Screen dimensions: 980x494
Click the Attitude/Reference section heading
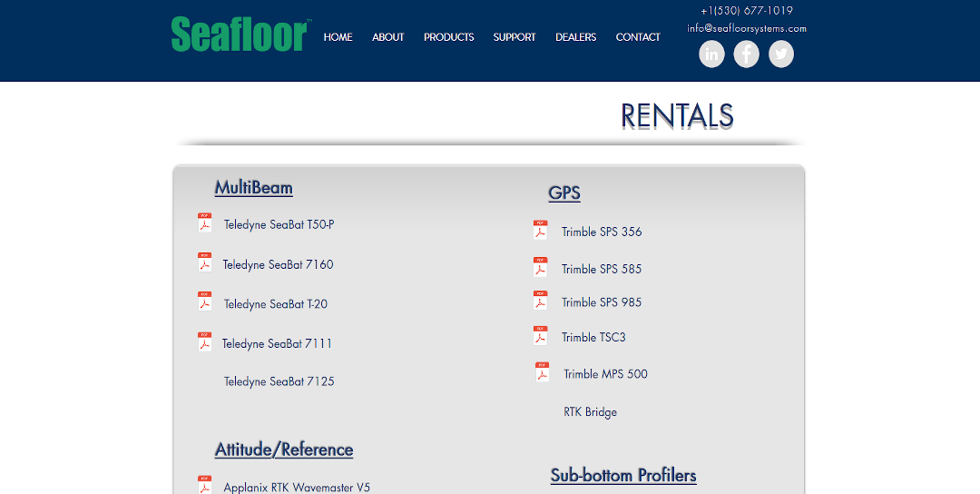pos(284,450)
